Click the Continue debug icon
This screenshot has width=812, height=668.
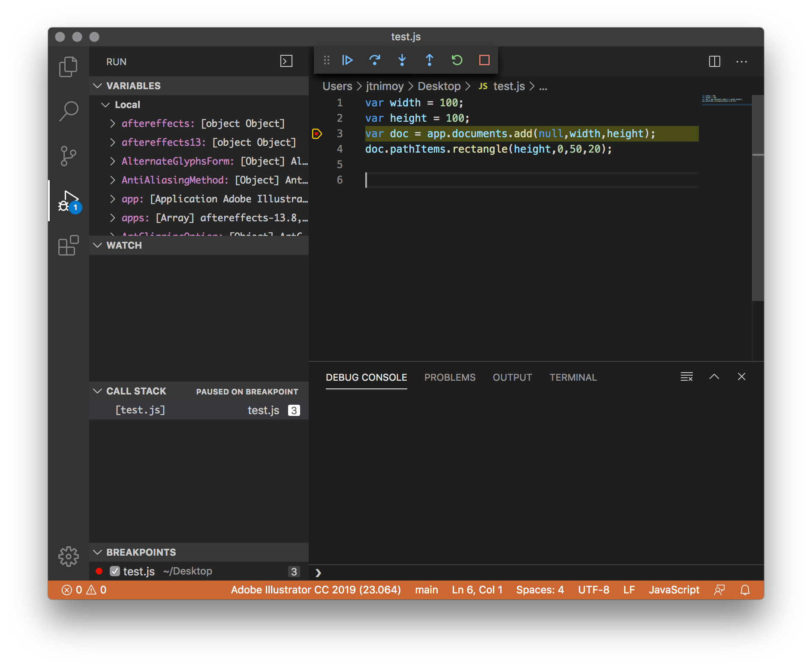347,60
